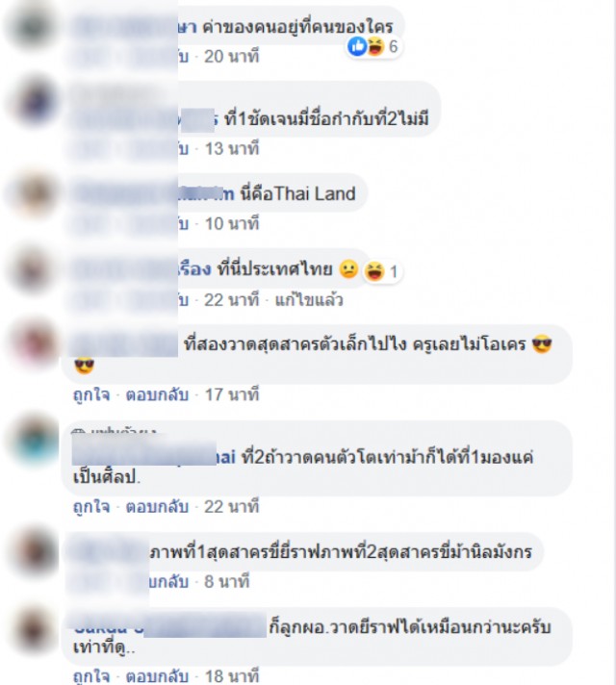This screenshot has height=685, width=616.
Task: Click ตอบกลับ under the 17 นาที comment
Action: coord(157,394)
